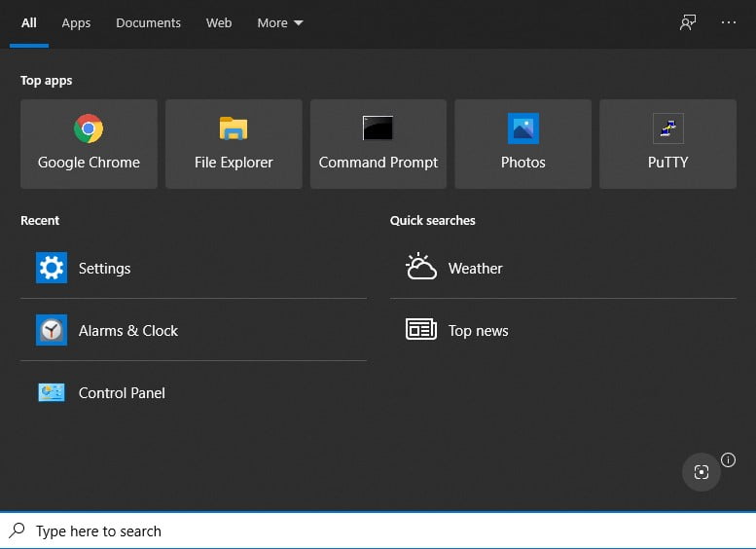
Task: Click the Top news newspaper icon
Action: (421, 329)
